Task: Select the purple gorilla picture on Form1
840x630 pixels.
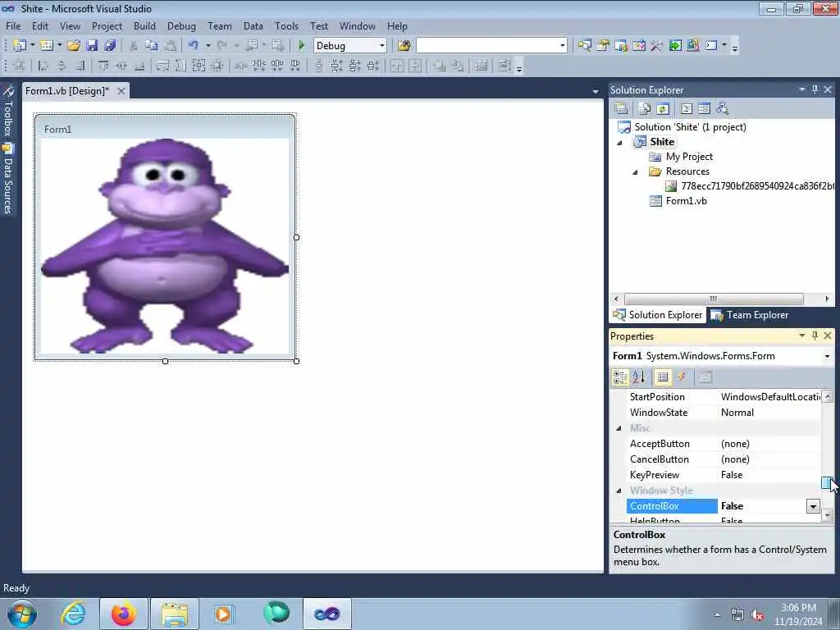Action: pos(165,246)
